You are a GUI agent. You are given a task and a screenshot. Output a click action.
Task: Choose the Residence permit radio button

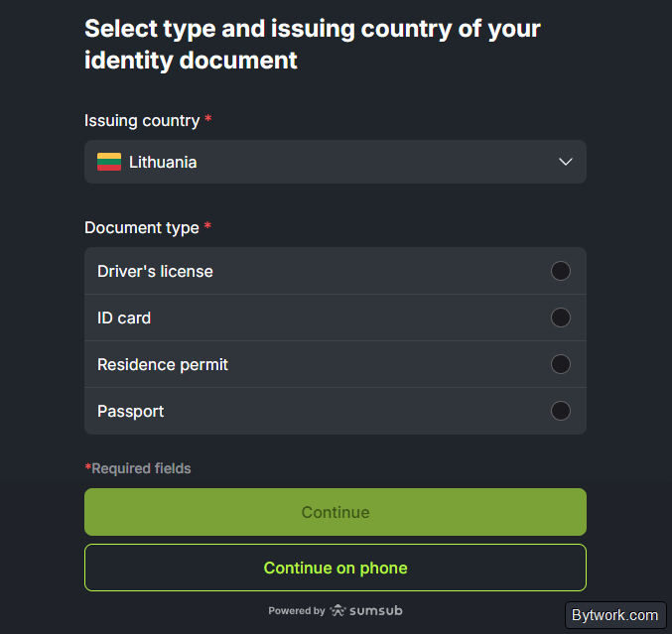[561, 364]
